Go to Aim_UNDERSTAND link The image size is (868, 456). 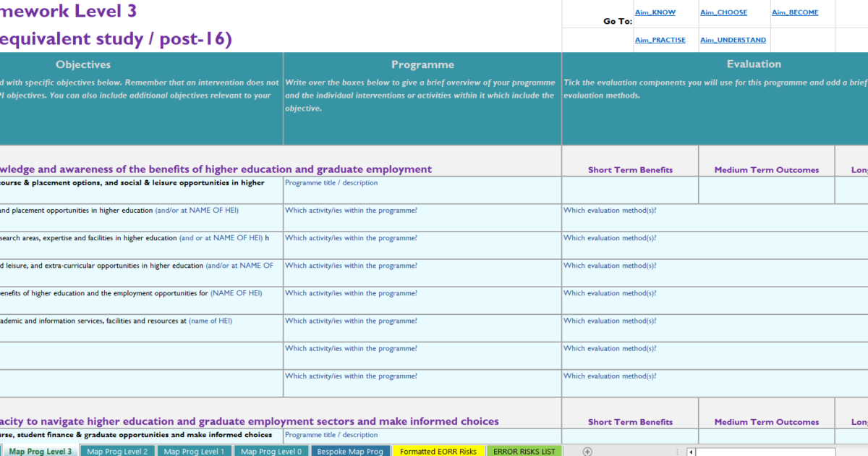(x=733, y=40)
